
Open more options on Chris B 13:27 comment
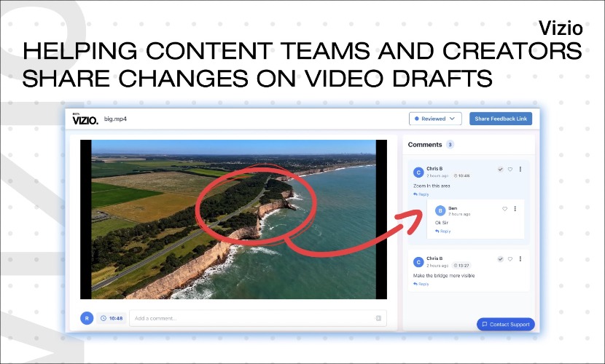coord(520,259)
